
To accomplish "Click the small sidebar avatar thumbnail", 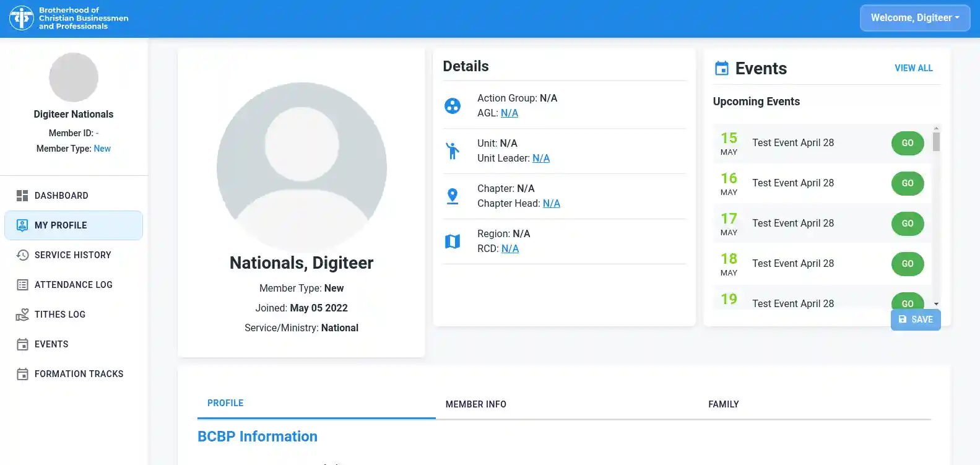I will click(x=74, y=77).
